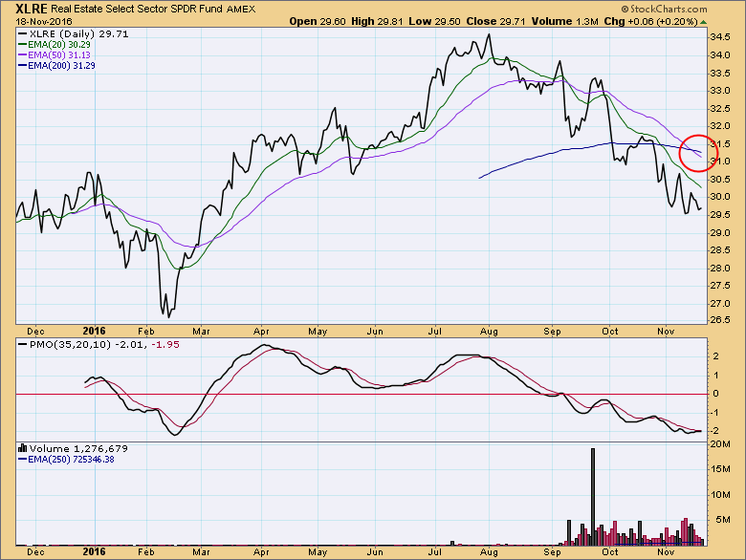Click the 'Open 29.60' value
Viewport: 746px width, 560px height.
coord(318,21)
